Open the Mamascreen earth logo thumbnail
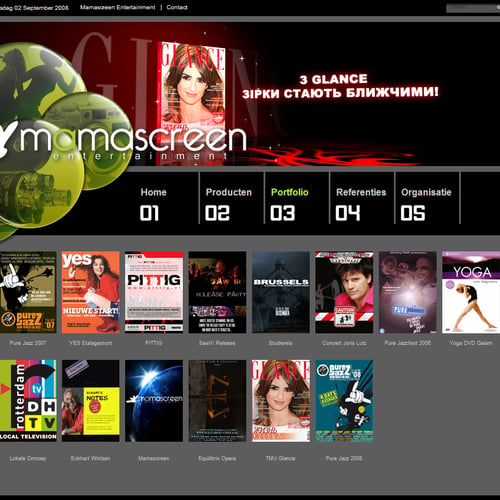500x500 pixels. click(154, 401)
